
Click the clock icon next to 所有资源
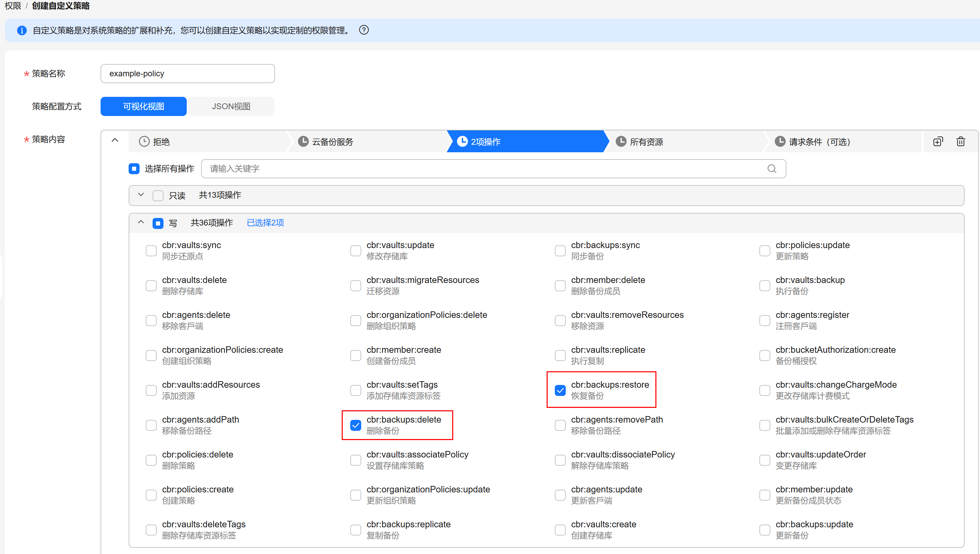[x=620, y=142]
